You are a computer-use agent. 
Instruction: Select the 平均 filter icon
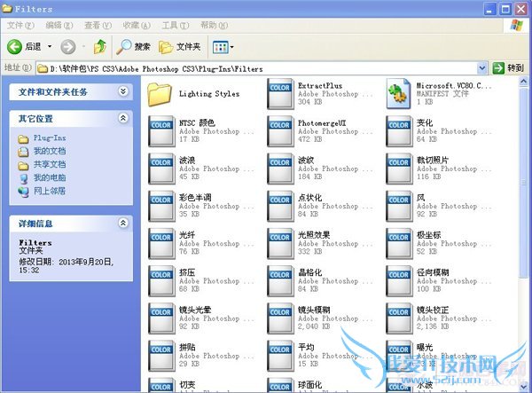280,356
